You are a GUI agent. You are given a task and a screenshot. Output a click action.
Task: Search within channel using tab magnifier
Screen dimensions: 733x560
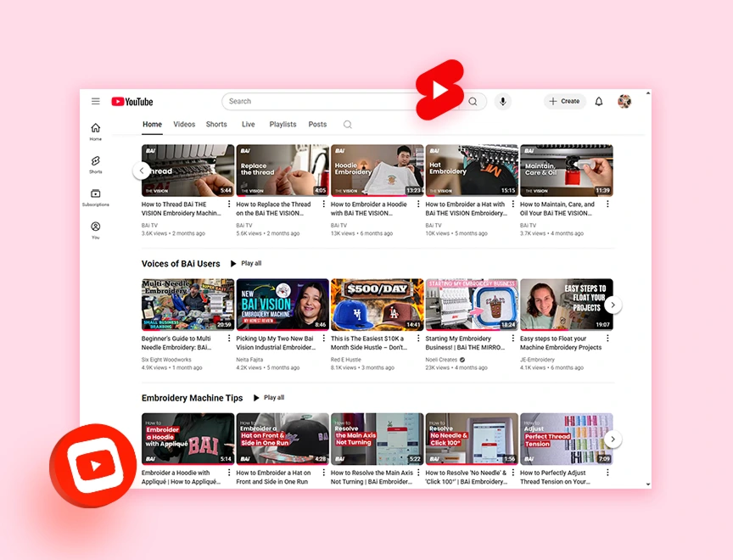click(347, 125)
